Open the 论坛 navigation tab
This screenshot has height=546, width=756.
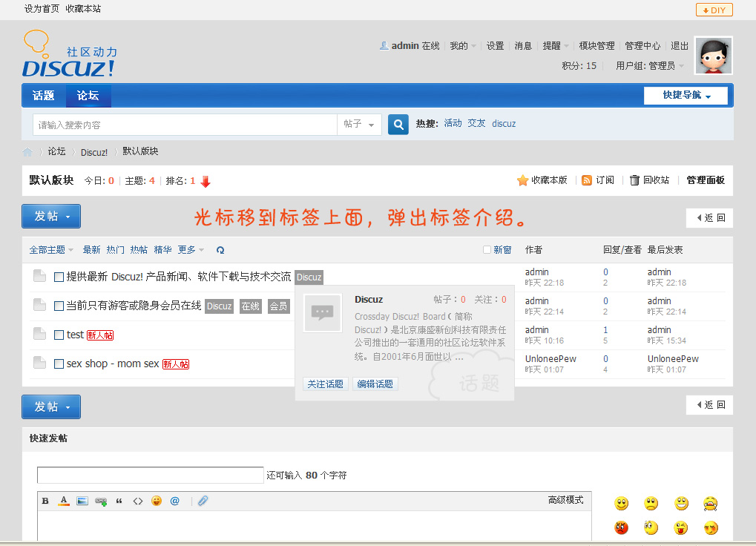click(88, 96)
